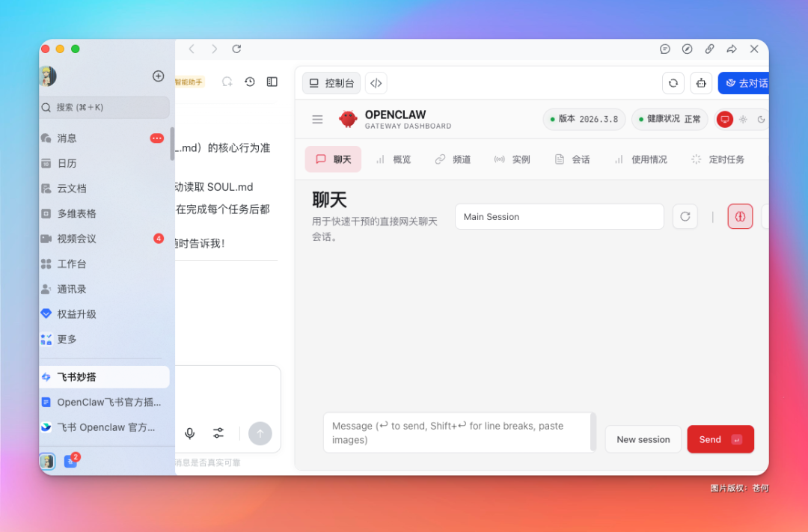808x532 pixels.
Task: Click the refresh icon next to Main Session
Action: tap(685, 216)
